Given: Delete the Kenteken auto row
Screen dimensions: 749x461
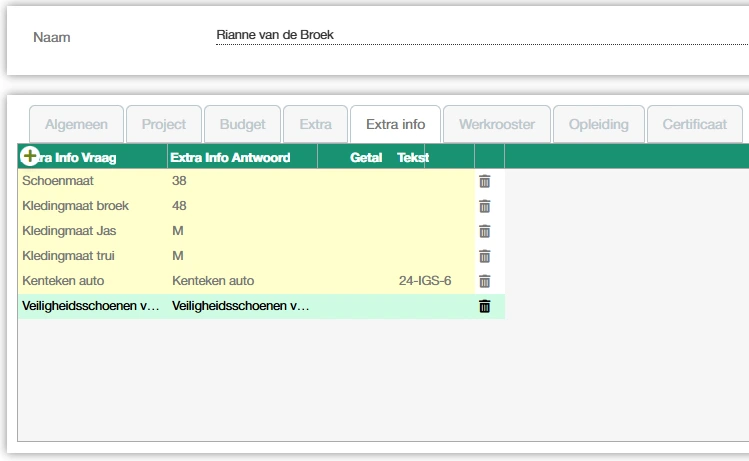Looking at the screenshot, I should pos(485,281).
